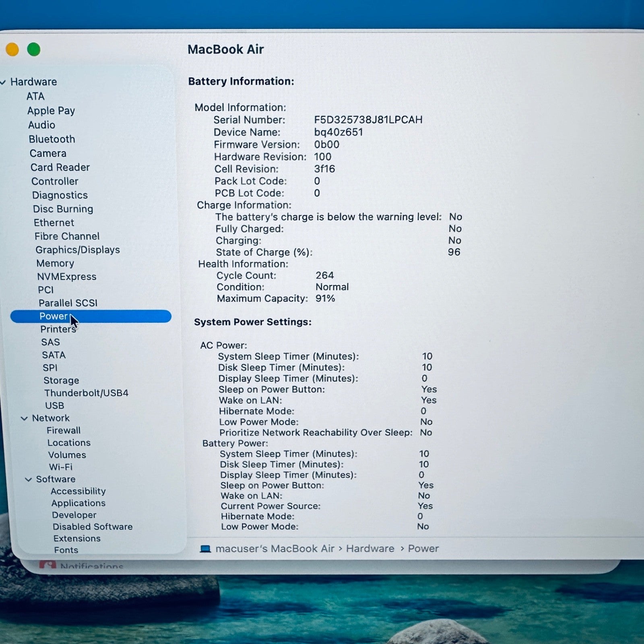Select ATA in the sidebar
Viewport: 644px width, 644px height.
[35, 96]
